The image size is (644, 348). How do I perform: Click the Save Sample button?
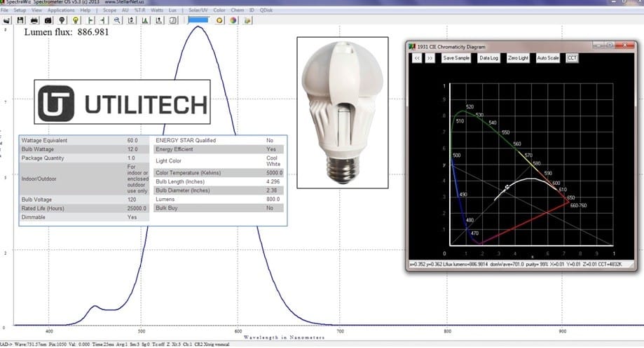456,58
